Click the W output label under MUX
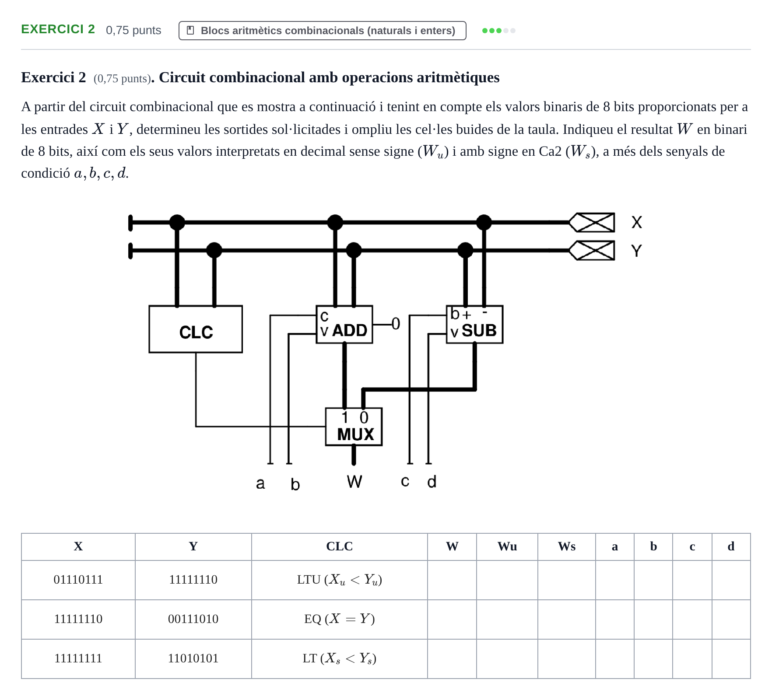This screenshot has width=772, height=700. click(354, 482)
